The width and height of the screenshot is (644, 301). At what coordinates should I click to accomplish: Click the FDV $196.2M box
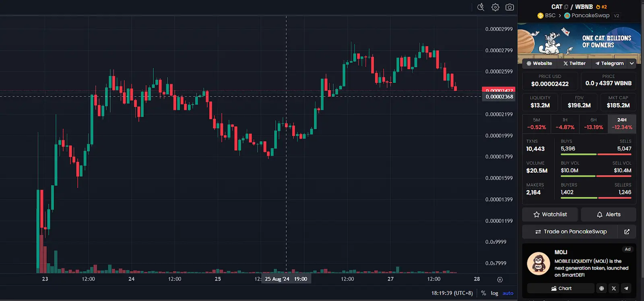tap(579, 102)
